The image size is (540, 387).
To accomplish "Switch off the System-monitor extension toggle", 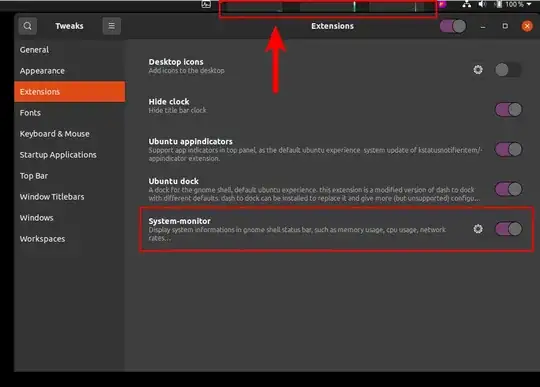I will click(x=508, y=229).
